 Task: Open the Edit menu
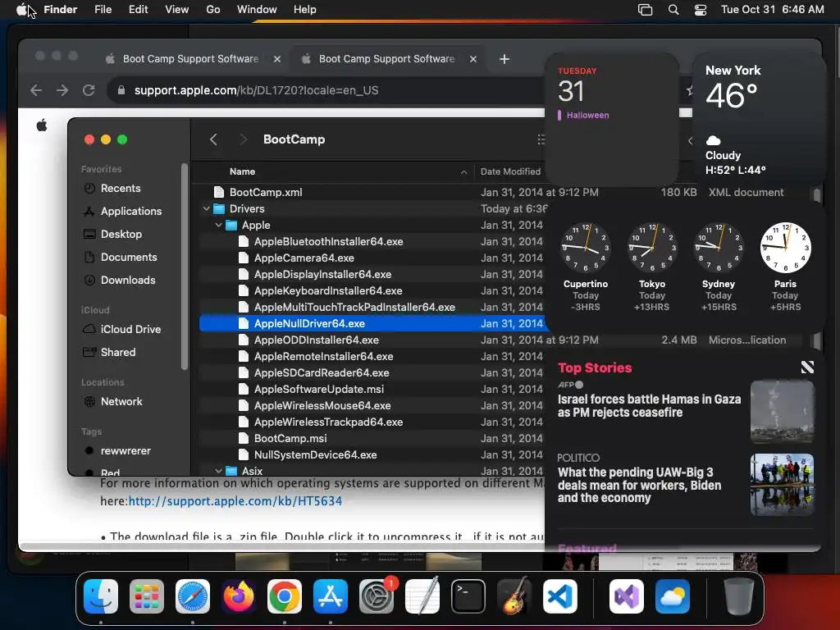coord(138,10)
